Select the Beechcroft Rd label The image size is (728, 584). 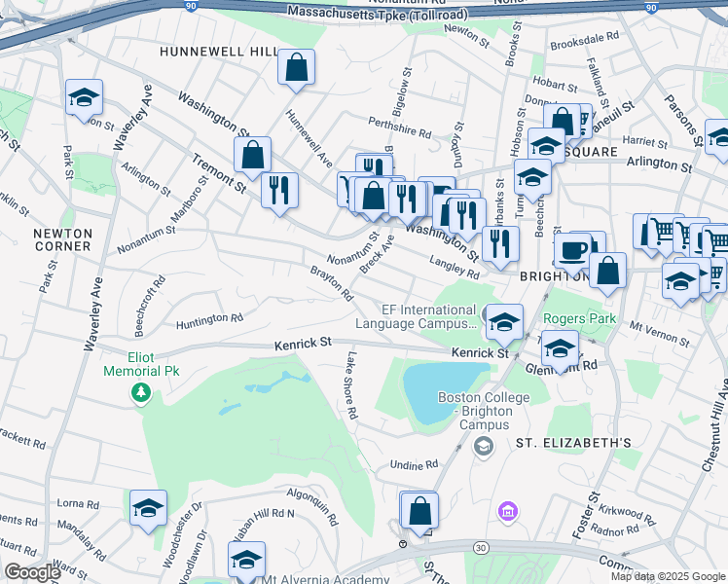pyautogui.click(x=150, y=306)
